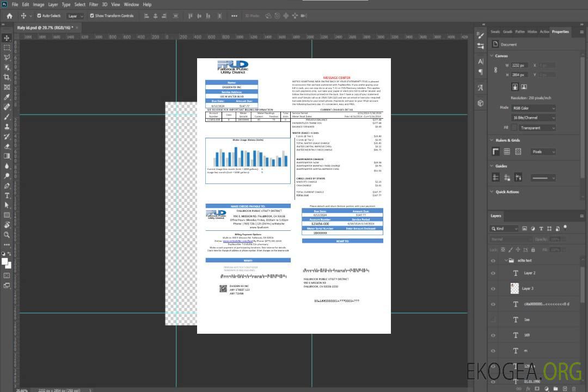
Task: Click the foreground color swatch
Action: tap(5, 262)
